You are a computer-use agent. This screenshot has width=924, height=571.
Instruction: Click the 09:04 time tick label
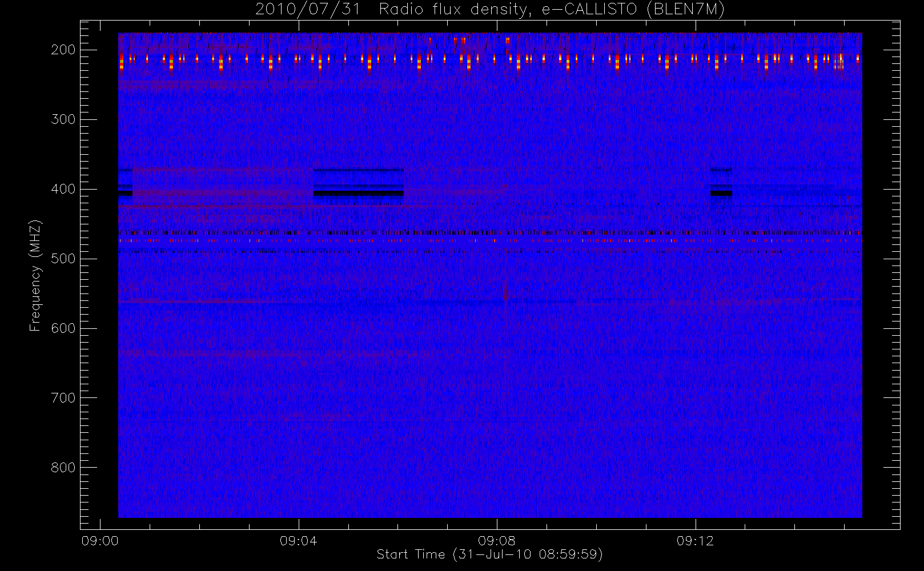tap(298, 541)
